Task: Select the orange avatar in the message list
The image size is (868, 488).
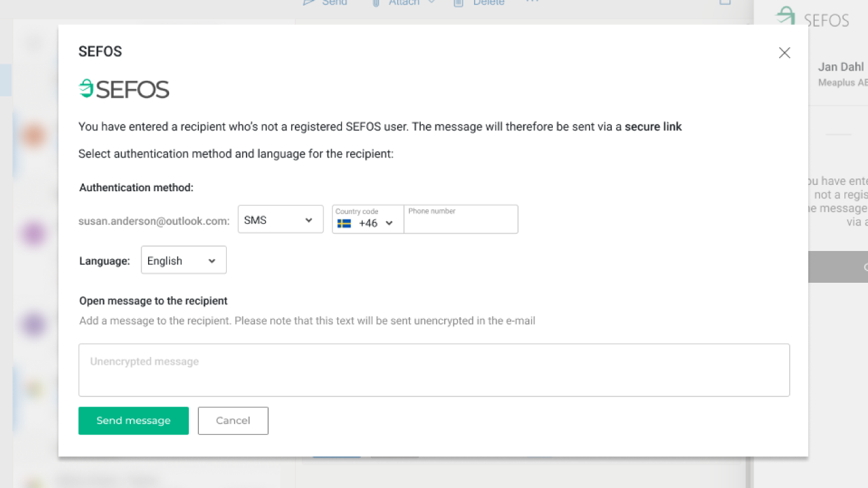Action: coord(34,135)
